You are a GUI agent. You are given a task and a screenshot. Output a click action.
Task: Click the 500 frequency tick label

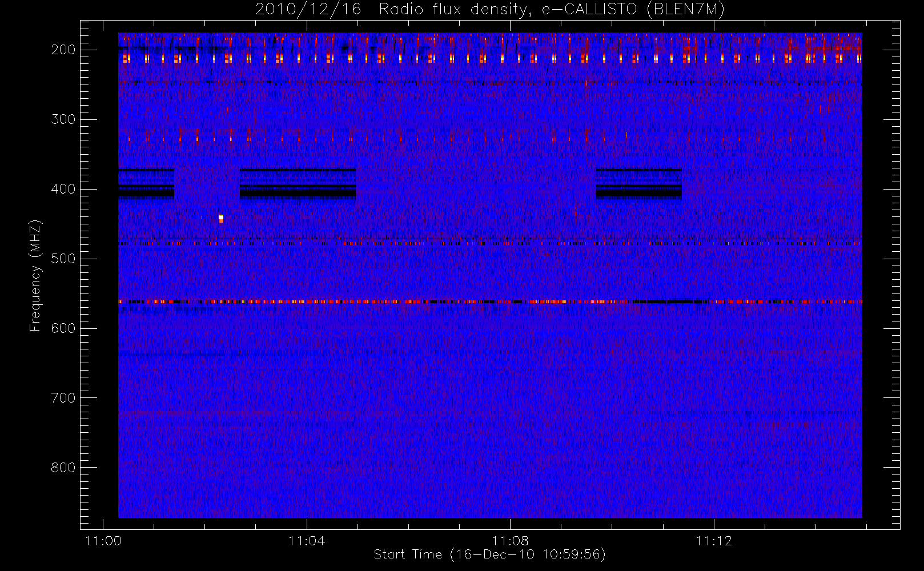(x=63, y=259)
